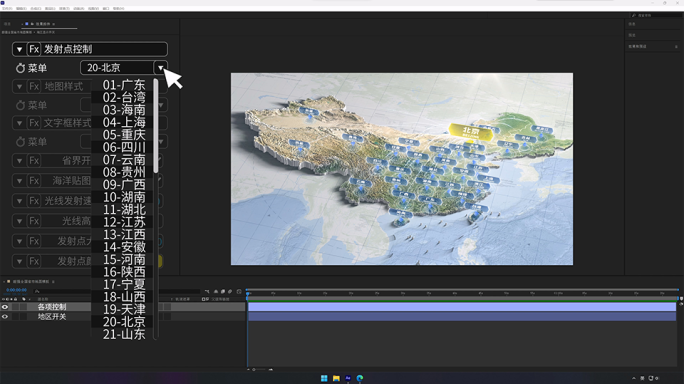
Task: Select the composition tab in the timeline panel
Action: (x=31, y=282)
